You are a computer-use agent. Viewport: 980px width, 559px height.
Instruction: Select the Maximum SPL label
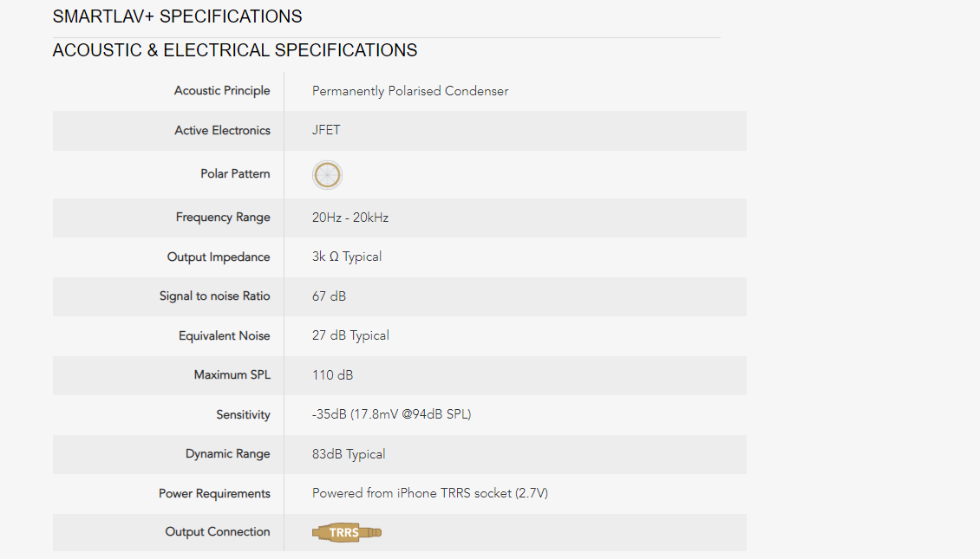click(x=232, y=374)
